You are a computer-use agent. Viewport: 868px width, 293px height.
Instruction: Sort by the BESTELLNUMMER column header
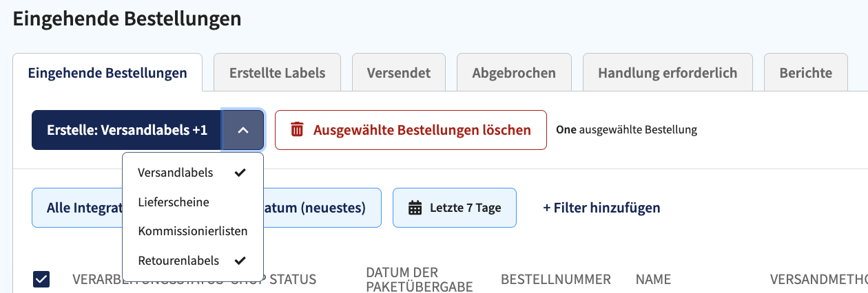pyautogui.click(x=556, y=279)
